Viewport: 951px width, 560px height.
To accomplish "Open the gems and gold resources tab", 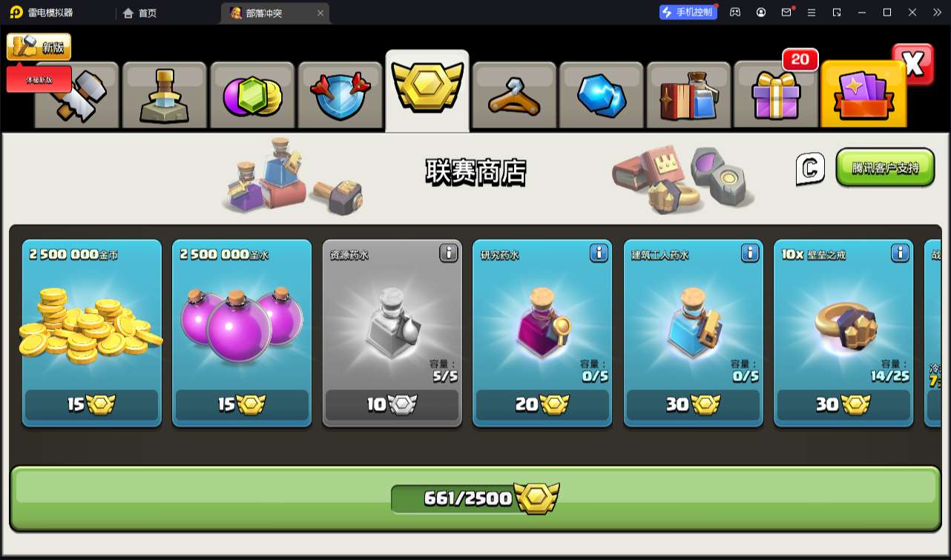I will [x=252, y=96].
